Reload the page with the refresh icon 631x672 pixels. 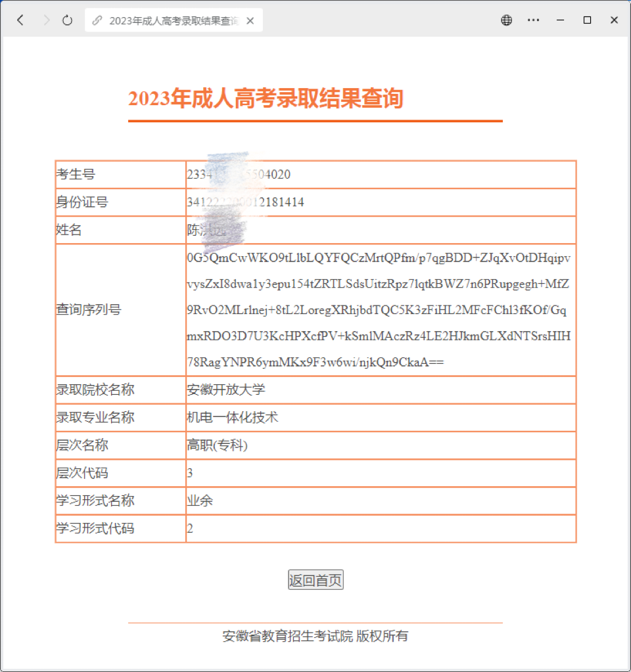(67, 20)
